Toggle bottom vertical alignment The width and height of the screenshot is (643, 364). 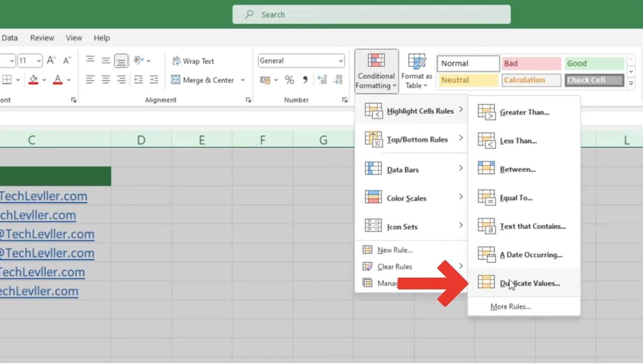pos(121,60)
